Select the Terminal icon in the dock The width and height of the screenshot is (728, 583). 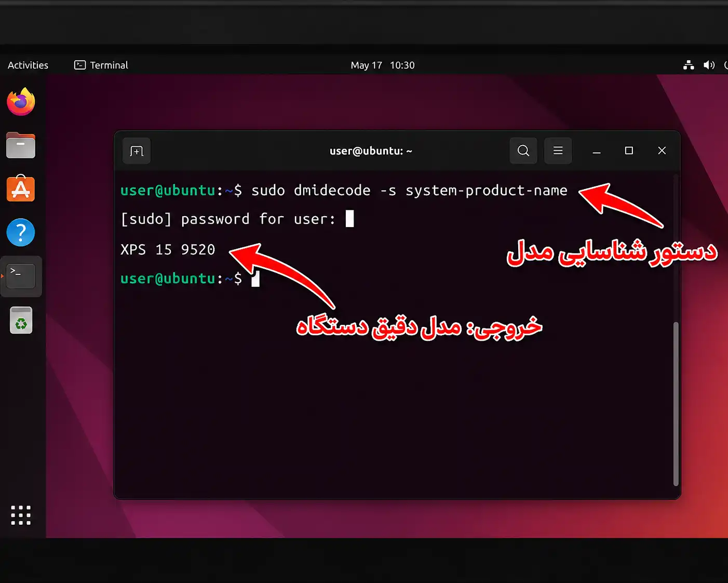[x=21, y=276]
